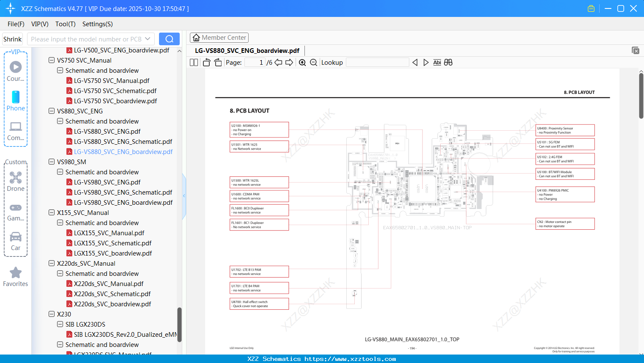The height and width of the screenshot is (363, 644).
Task: Click the Drone category icon in sidebar
Action: (16, 178)
